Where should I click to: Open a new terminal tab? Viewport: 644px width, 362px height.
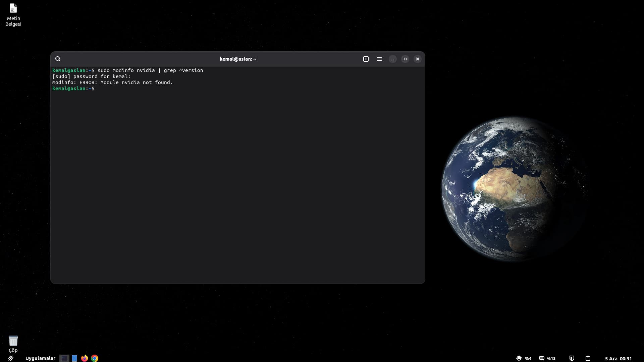[x=366, y=59]
